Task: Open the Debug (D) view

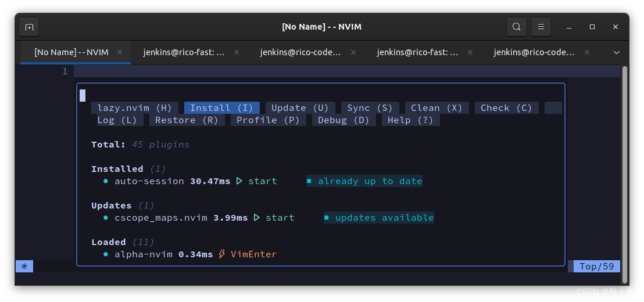Action: 344,120
